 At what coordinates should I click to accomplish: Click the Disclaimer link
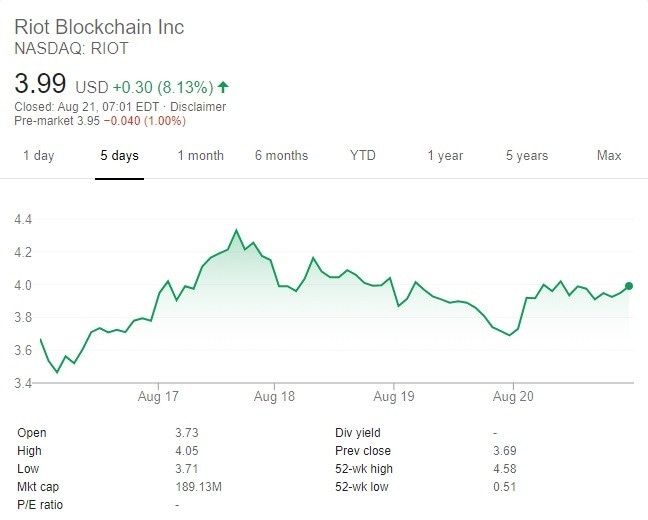coord(200,107)
